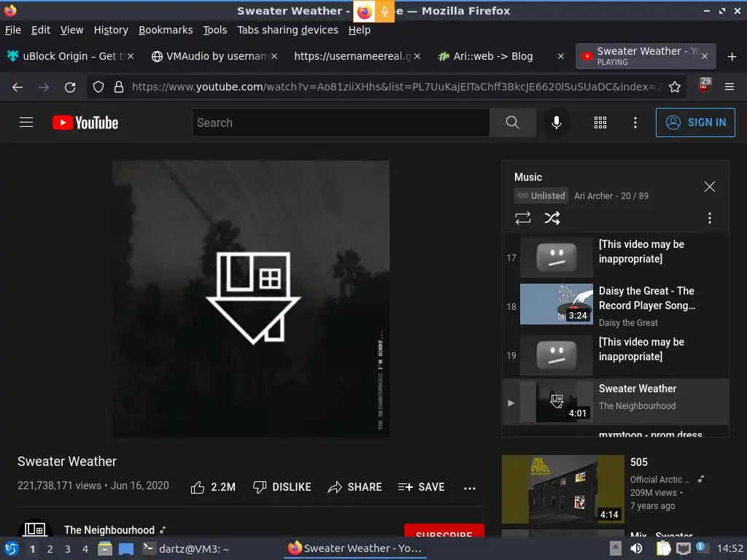Open the 505 video title link

point(639,462)
